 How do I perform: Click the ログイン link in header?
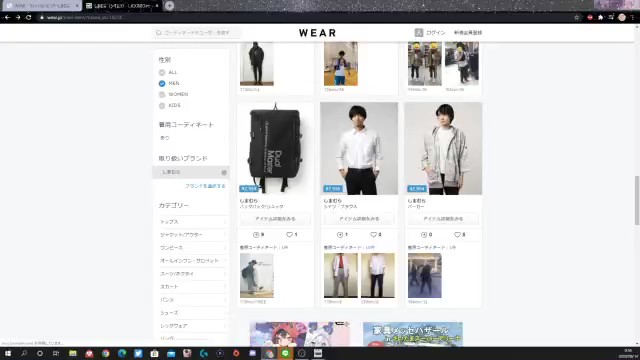[x=436, y=33]
